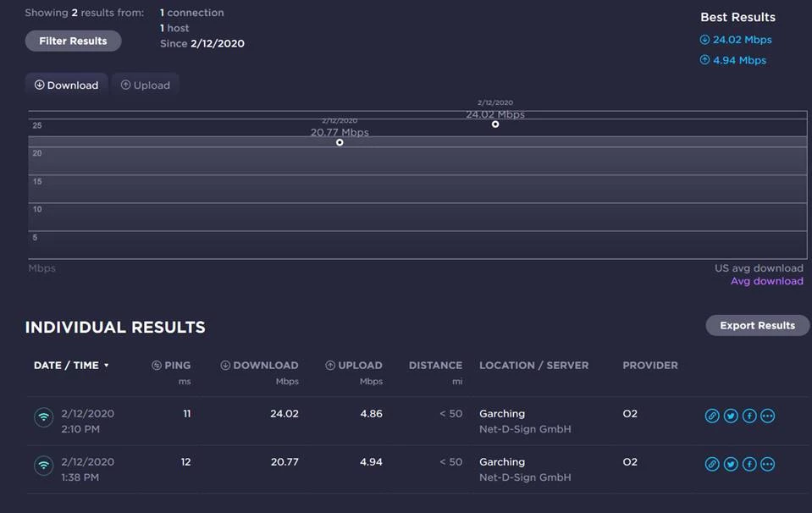Screen dimensions: 812x513
Task: Sort by the DISTANCE column header
Action: 435,366
